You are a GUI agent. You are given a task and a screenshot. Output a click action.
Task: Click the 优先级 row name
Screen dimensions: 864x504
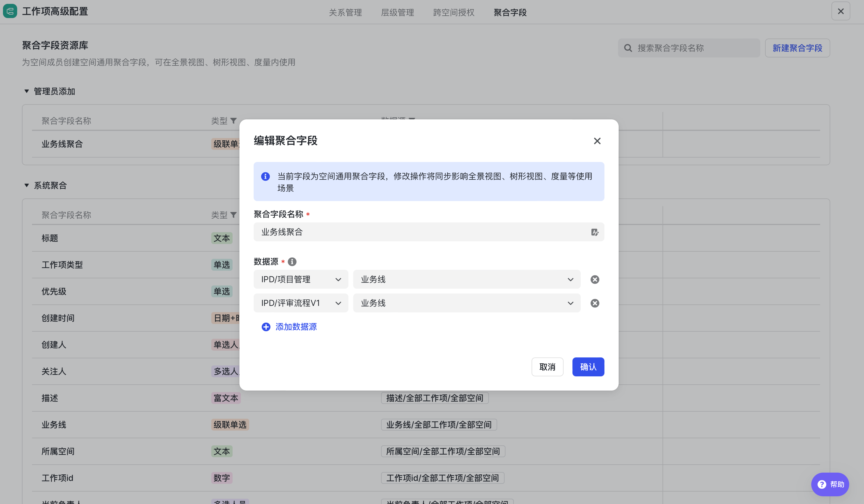pos(54,291)
